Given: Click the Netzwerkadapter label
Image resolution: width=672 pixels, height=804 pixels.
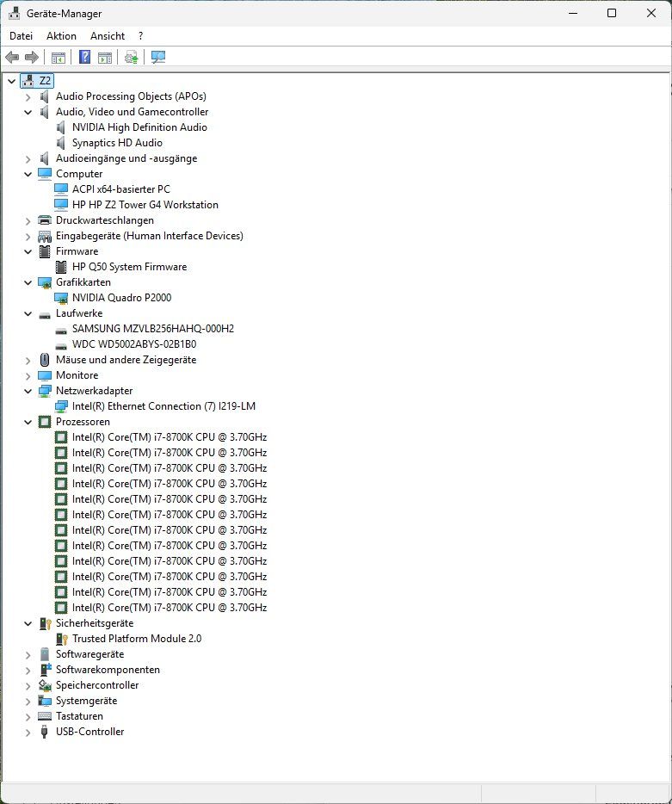Looking at the screenshot, I should (94, 391).
